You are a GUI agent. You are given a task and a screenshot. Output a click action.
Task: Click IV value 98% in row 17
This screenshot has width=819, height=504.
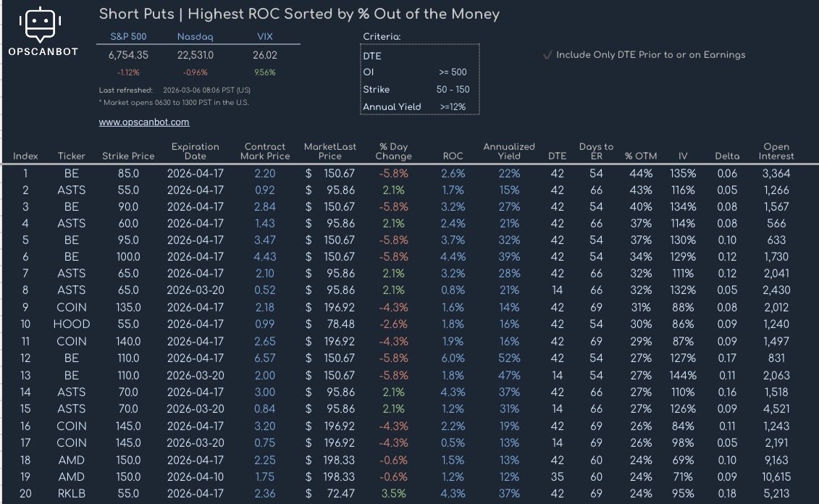point(683,443)
